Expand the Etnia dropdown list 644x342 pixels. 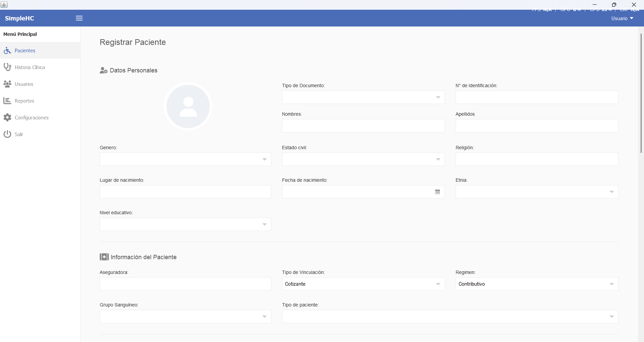pyautogui.click(x=537, y=192)
